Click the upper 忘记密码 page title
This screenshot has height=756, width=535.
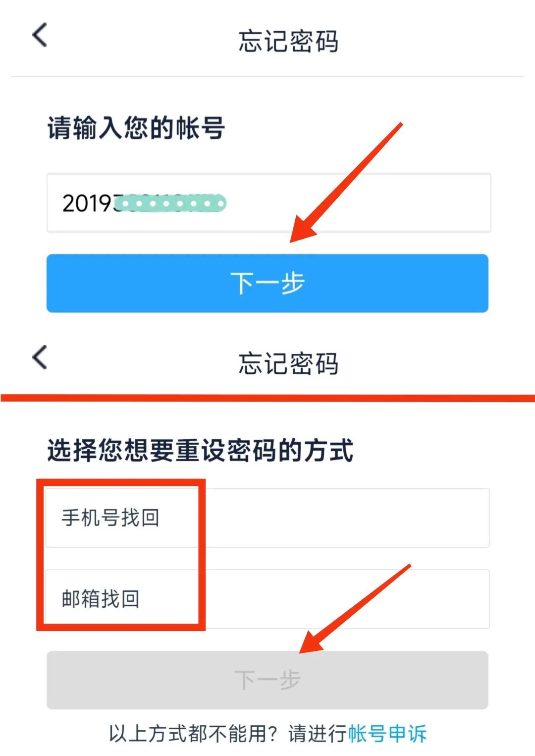(288, 41)
